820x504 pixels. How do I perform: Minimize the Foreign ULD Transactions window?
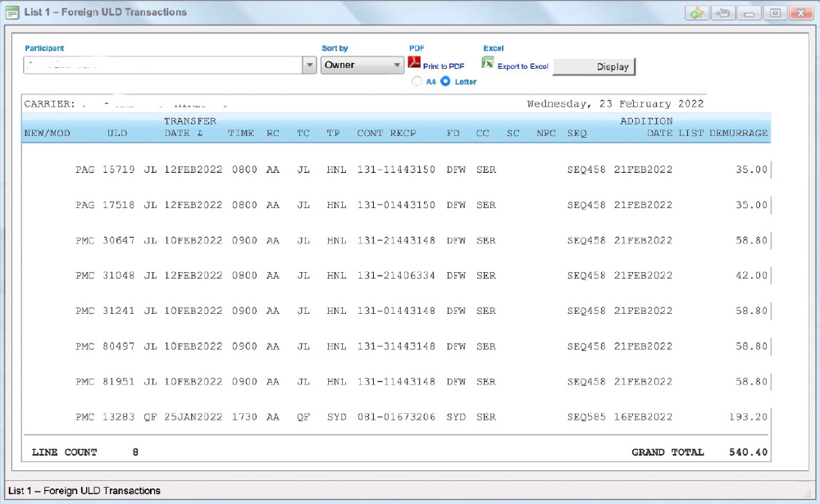[749, 13]
